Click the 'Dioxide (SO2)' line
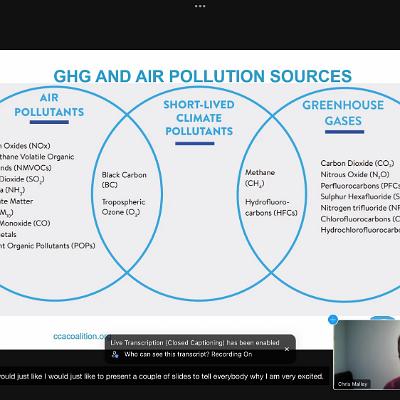400x400 pixels. (22, 179)
